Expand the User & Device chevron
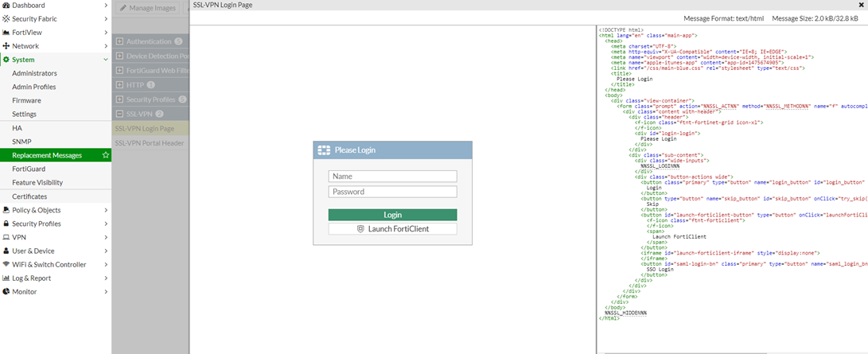868x354 pixels. 106,251
